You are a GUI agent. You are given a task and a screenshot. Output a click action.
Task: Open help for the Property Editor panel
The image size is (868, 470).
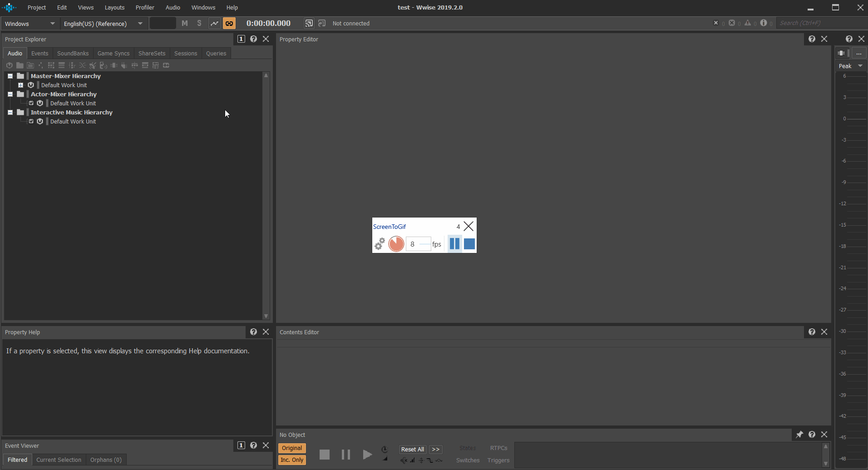[x=812, y=39]
